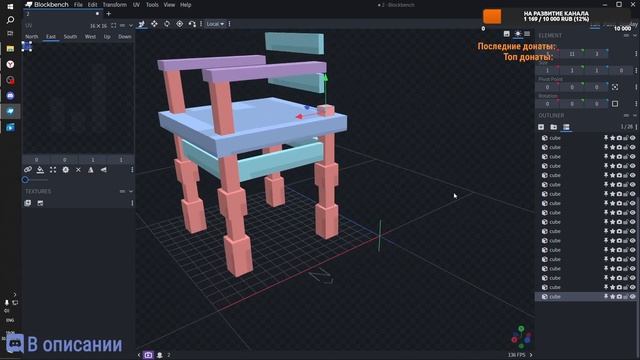
Task: Click the UV mirror triangle icon
Action: (x=91, y=170)
